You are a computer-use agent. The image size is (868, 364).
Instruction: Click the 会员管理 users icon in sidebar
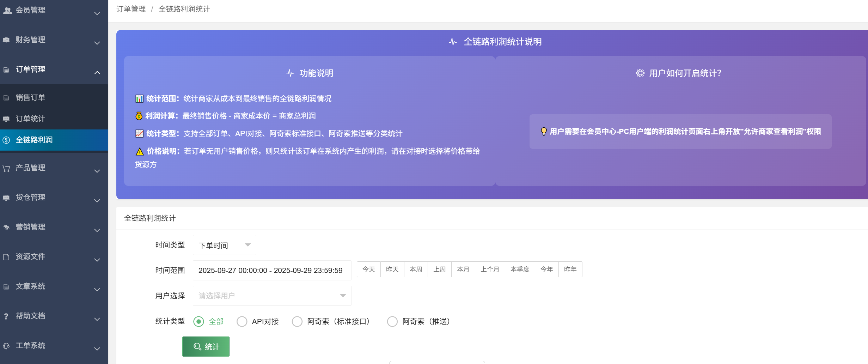[7, 10]
